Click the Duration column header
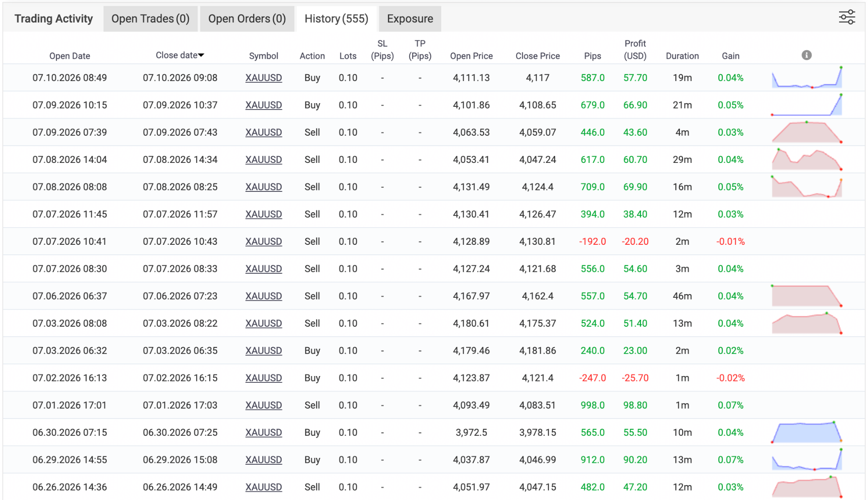The width and height of the screenshot is (868, 500). tap(683, 56)
